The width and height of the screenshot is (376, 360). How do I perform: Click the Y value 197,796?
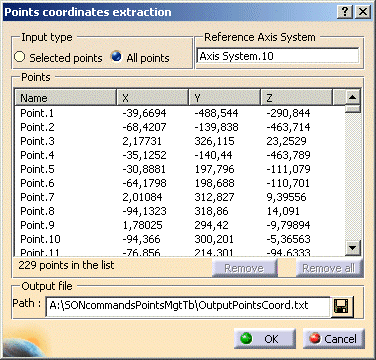point(215,169)
